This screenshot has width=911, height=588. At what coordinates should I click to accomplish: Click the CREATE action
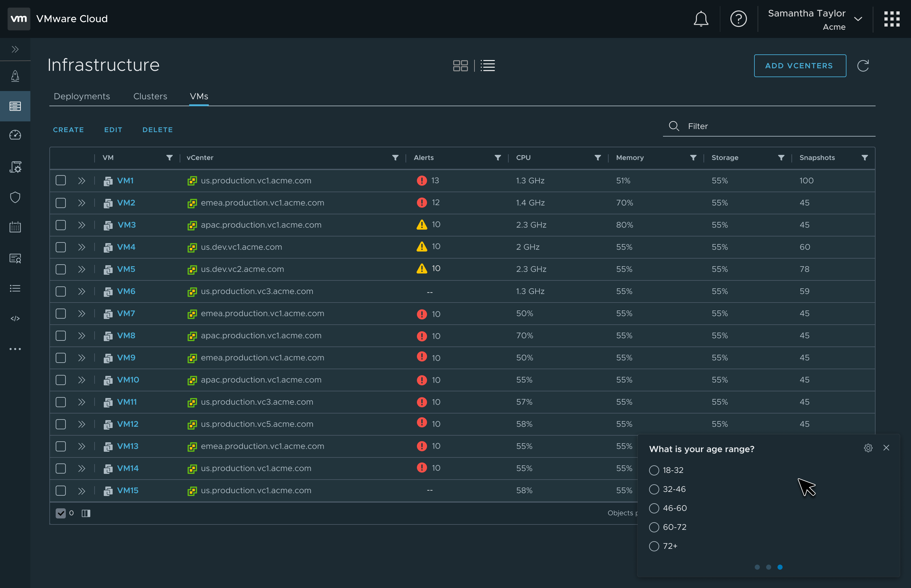coord(68,130)
